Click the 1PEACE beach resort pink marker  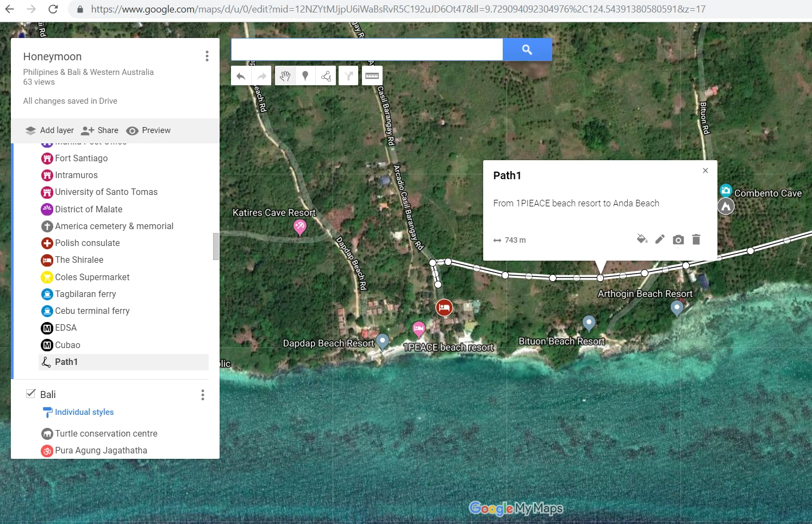pos(419,329)
